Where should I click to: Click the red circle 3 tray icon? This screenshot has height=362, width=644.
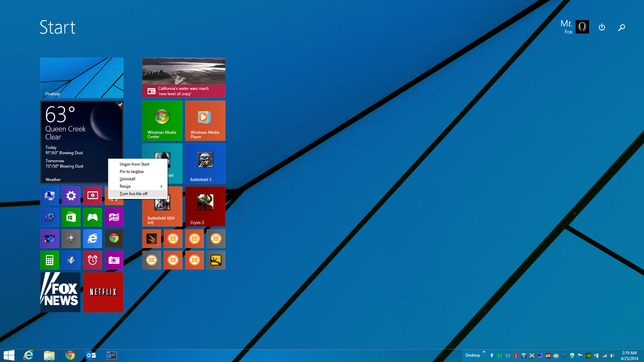[516, 356]
